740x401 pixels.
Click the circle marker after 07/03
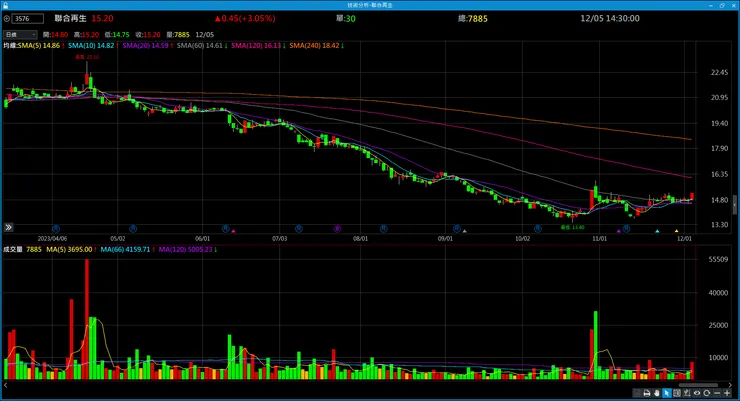[299, 229]
